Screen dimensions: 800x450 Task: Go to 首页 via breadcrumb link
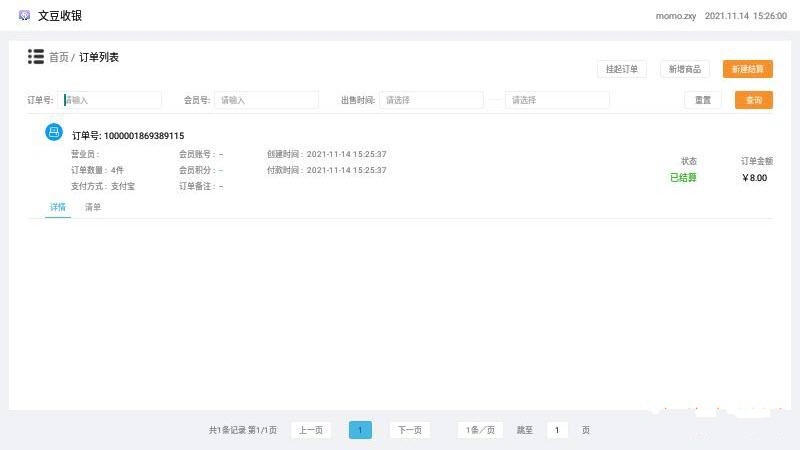(58, 58)
